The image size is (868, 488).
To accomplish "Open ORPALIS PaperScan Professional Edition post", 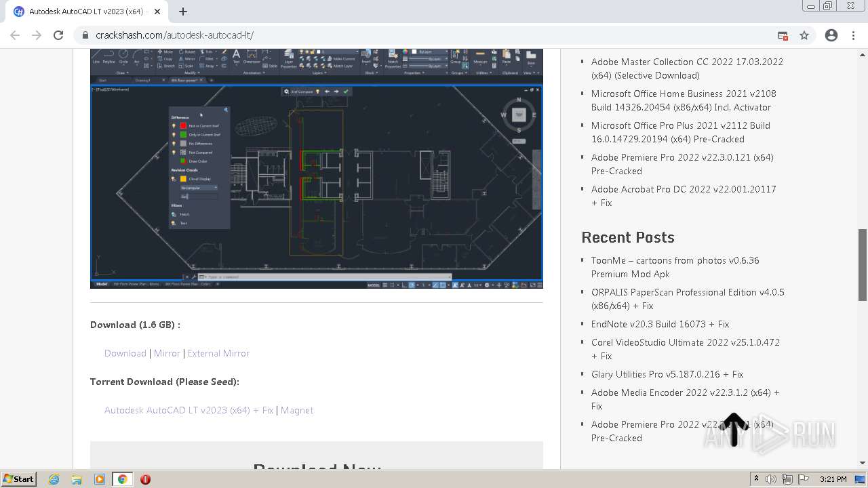I will (688, 299).
